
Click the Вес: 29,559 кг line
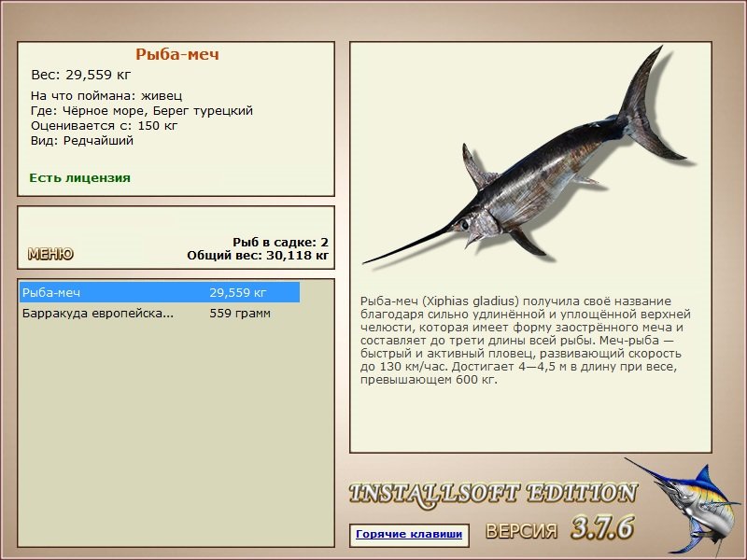(x=80, y=75)
